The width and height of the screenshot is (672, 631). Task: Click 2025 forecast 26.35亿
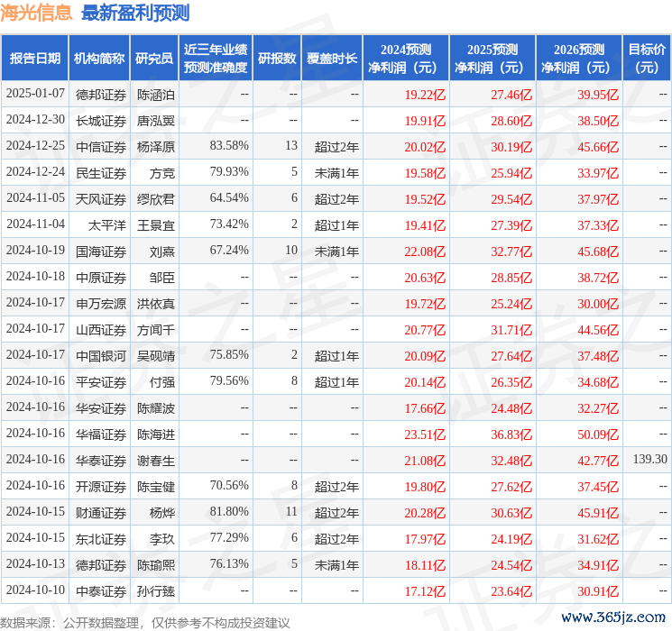click(511, 382)
